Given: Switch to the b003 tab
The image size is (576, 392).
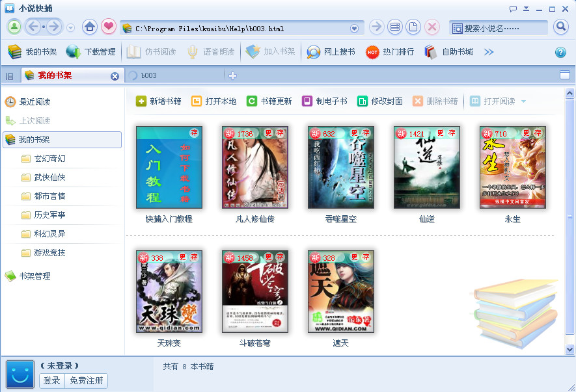Looking at the screenshot, I should click(x=148, y=75).
